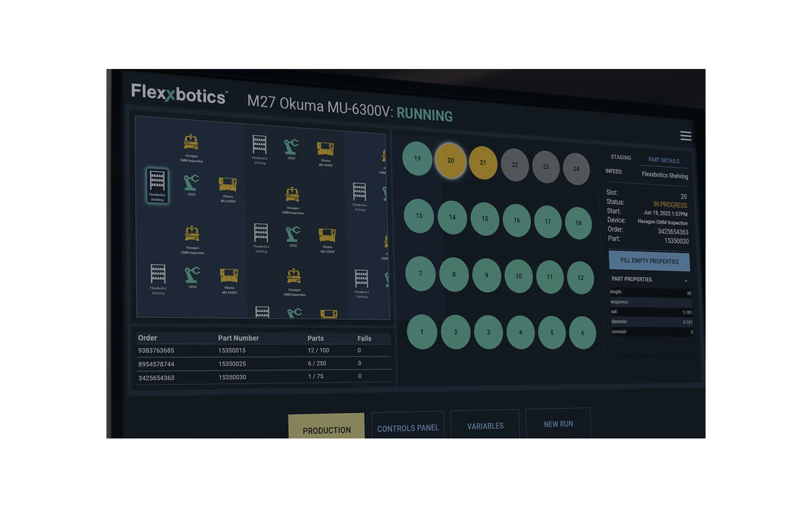The image size is (812, 508).
Task: Click the Part Number column header
Action: point(238,338)
